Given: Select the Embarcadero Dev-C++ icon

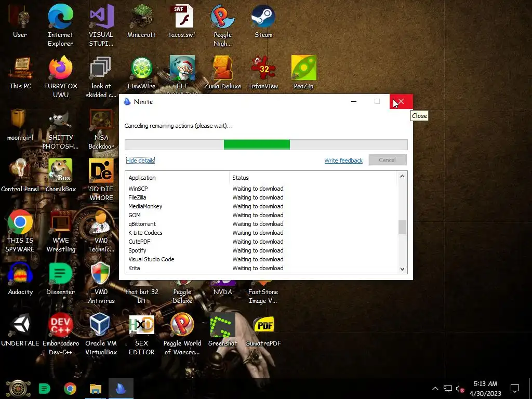Looking at the screenshot, I should point(60,334).
